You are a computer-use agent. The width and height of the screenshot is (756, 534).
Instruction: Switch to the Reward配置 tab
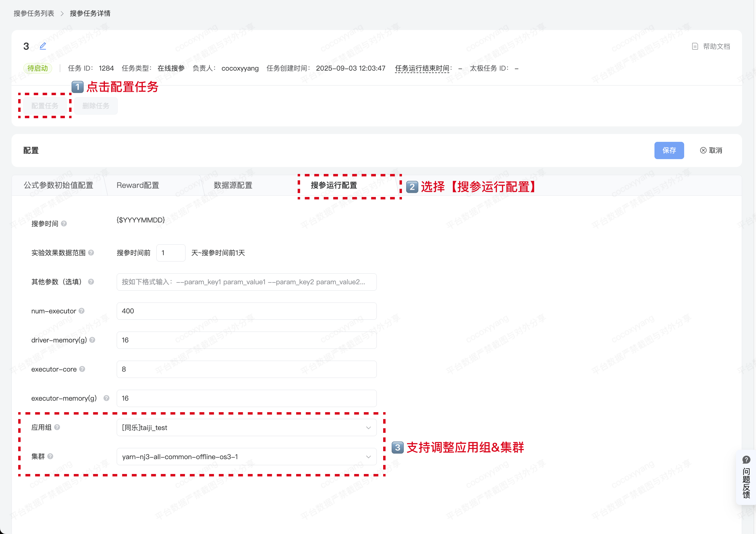(138, 185)
